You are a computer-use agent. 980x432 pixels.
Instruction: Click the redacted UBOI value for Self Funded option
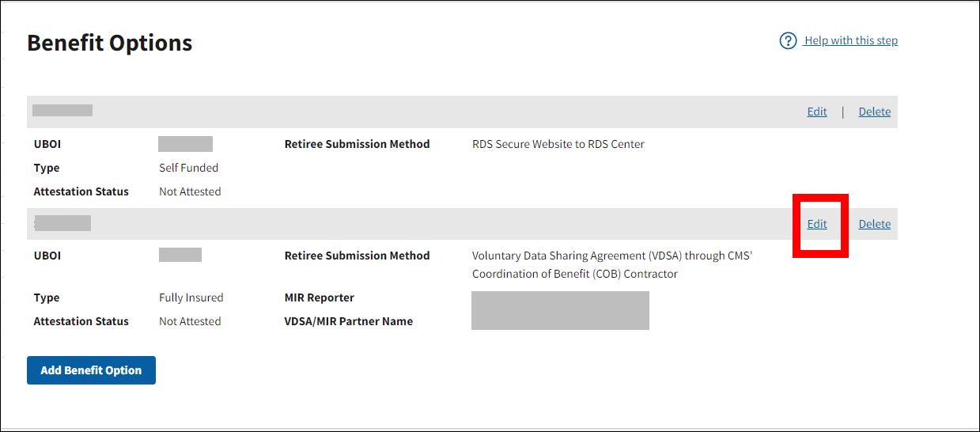click(x=185, y=144)
